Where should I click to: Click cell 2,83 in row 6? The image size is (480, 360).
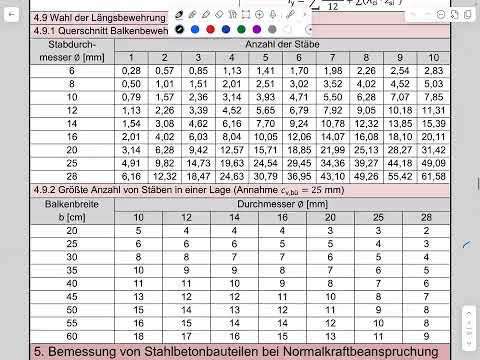pos(433,71)
